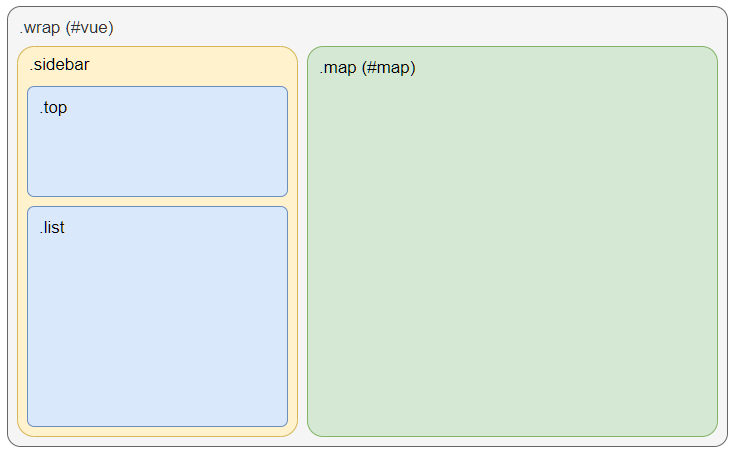Click the bottom-left corner of the yellow sidebar
Image resolution: width=735 pixels, height=454 pixels.
(23, 431)
